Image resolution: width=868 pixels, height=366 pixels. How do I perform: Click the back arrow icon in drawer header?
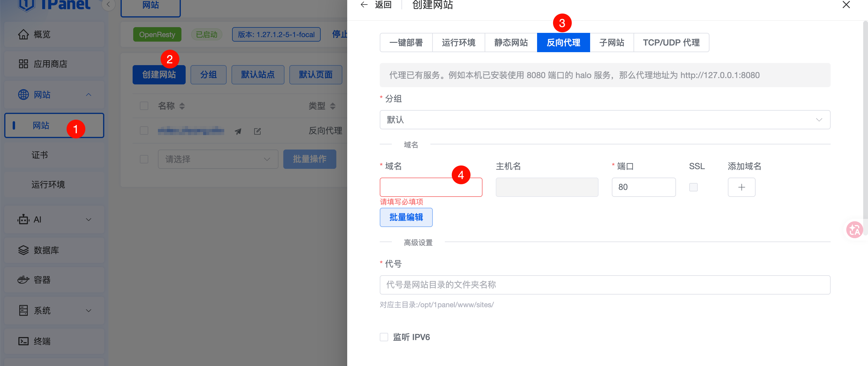tap(364, 5)
